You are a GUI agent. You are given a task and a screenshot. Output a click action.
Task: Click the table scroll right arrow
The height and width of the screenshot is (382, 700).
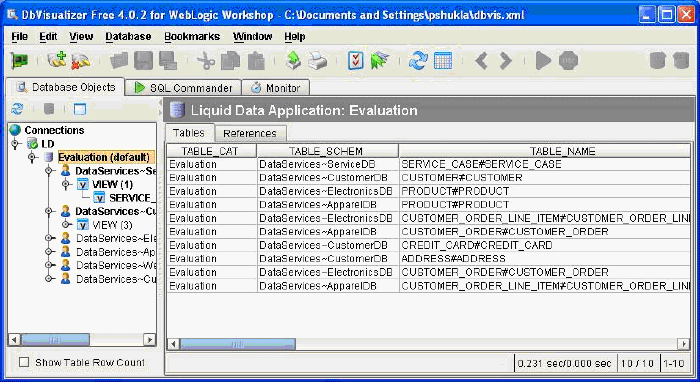[683, 344]
